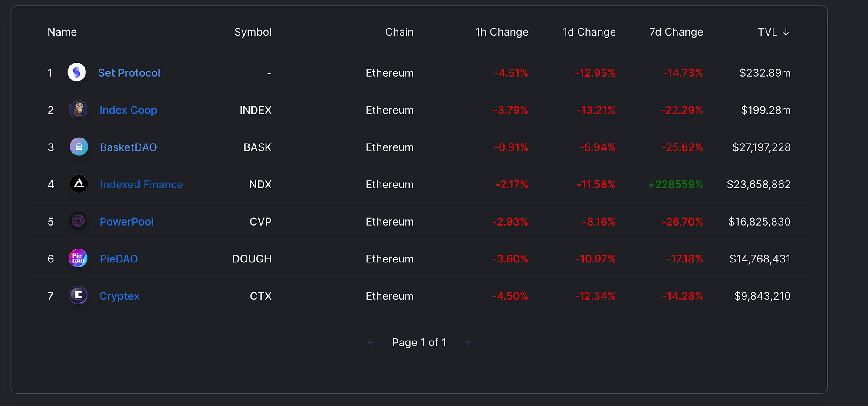Open the Set Protocol link
The image size is (868, 406).
click(129, 73)
